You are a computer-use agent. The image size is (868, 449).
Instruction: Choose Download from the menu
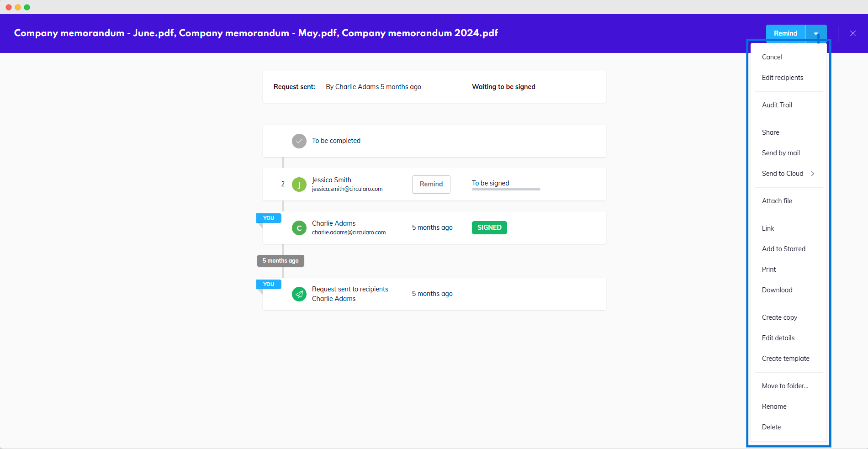point(777,290)
